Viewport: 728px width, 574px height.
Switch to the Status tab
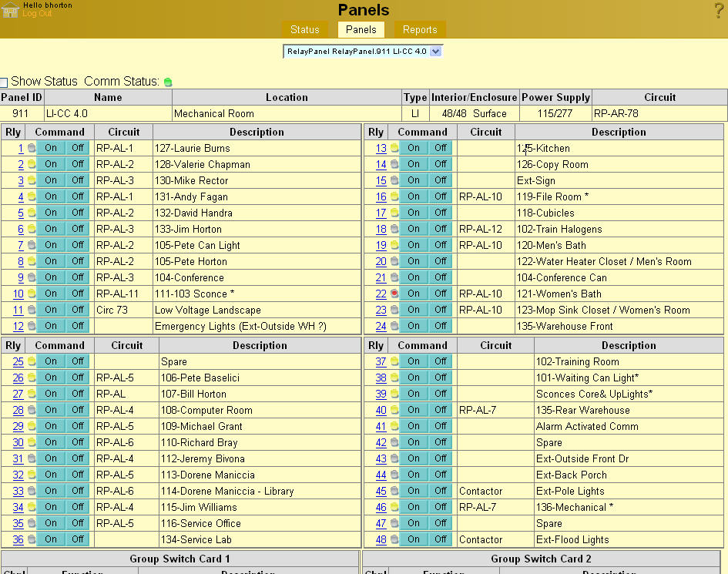304,30
